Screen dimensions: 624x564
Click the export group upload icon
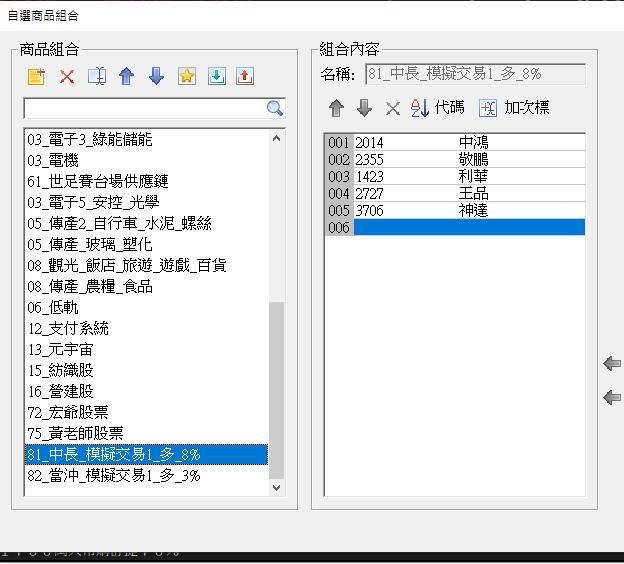[x=245, y=77]
